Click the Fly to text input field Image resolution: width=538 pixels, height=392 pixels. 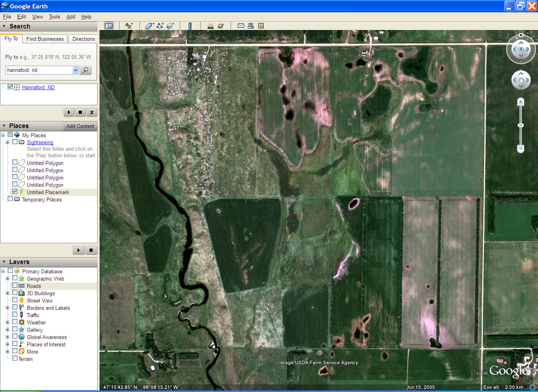(x=39, y=70)
